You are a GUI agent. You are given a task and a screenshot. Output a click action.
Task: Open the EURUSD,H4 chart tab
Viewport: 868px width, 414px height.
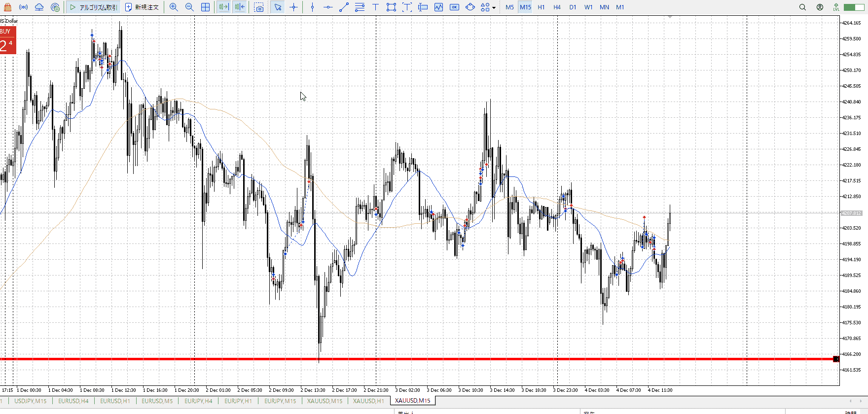pyautogui.click(x=73, y=401)
